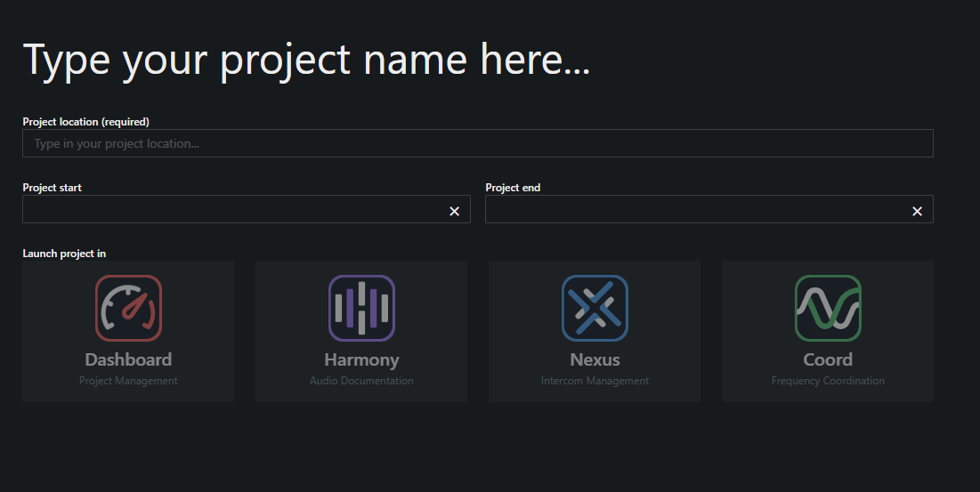Click the green Coord waveform icon
The image size is (980, 492).
(828, 308)
